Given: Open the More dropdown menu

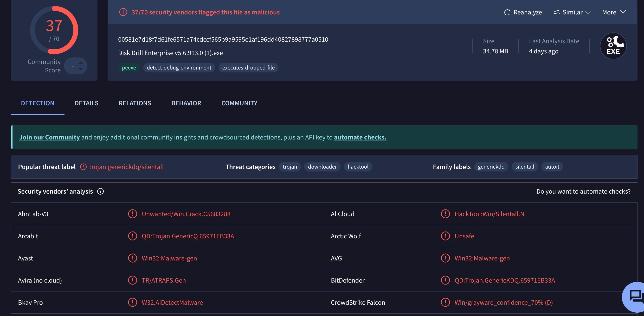Looking at the screenshot, I should tap(614, 12).
